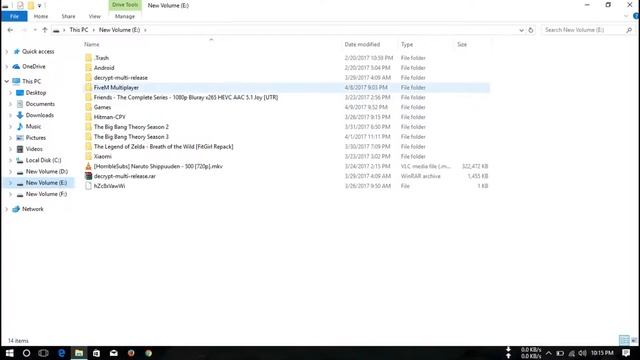Image resolution: width=640 pixels, height=360 pixels.
Task: Open the .Trash folder icon
Action: click(x=88, y=58)
